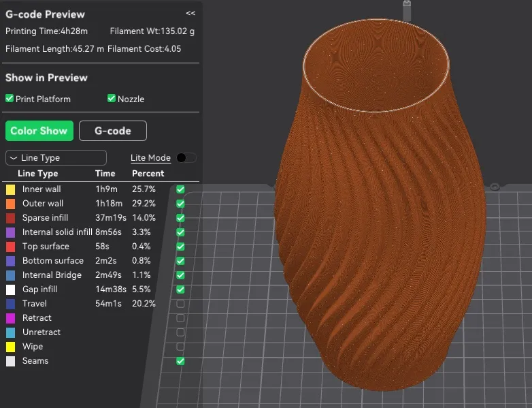Viewport: 532px width, 408px height.
Task: Toggle Bottom surface visibility checkbox
Action: click(x=180, y=261)
